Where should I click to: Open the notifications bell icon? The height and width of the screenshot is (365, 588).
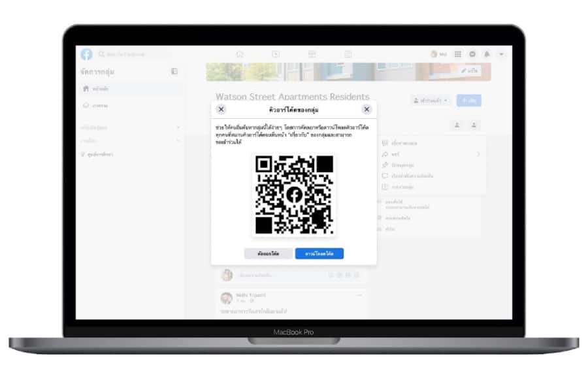pos(487,54)
